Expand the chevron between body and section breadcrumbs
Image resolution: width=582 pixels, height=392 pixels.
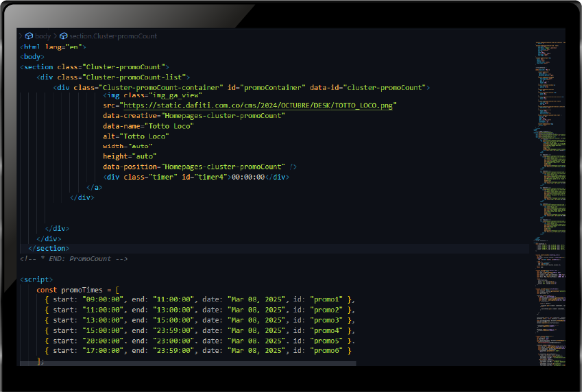click(55, 36)
